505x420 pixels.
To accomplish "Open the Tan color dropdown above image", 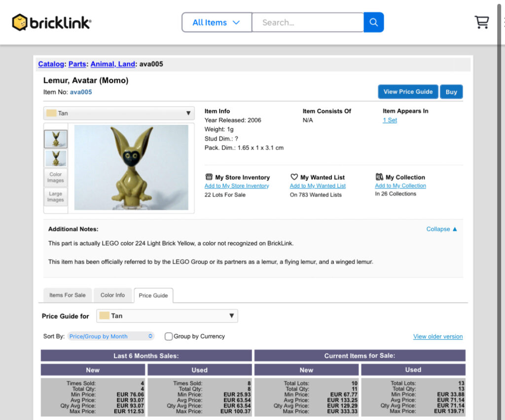I will click(118, 113).
